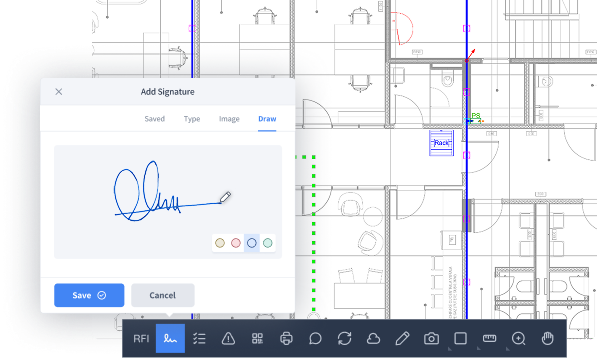Open the checklist tool

pos(199,338)
